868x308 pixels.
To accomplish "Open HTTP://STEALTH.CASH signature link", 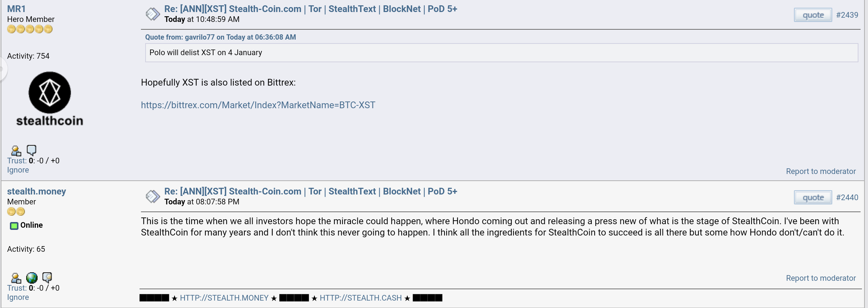I will (x=361, y=298).
